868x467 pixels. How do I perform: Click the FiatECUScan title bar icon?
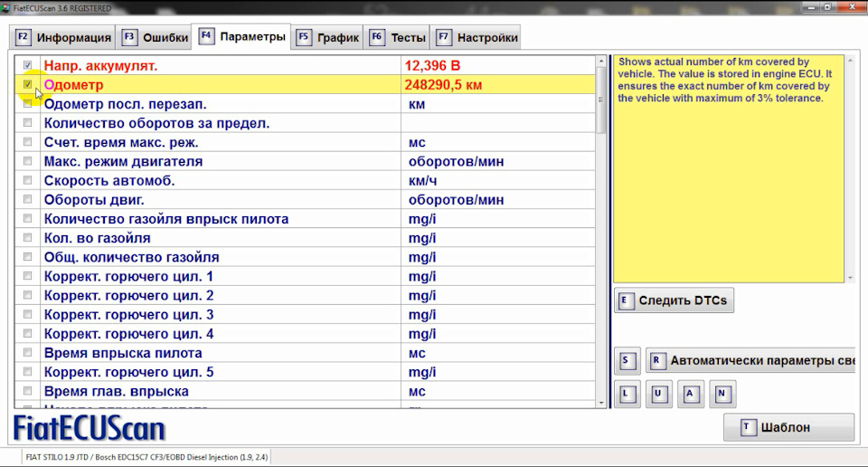click(x=6, y=8)
